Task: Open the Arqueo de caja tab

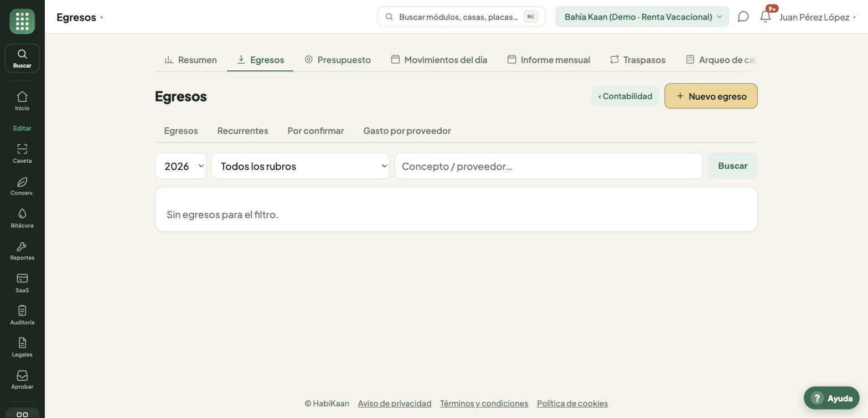Action: tap(721, 59)
